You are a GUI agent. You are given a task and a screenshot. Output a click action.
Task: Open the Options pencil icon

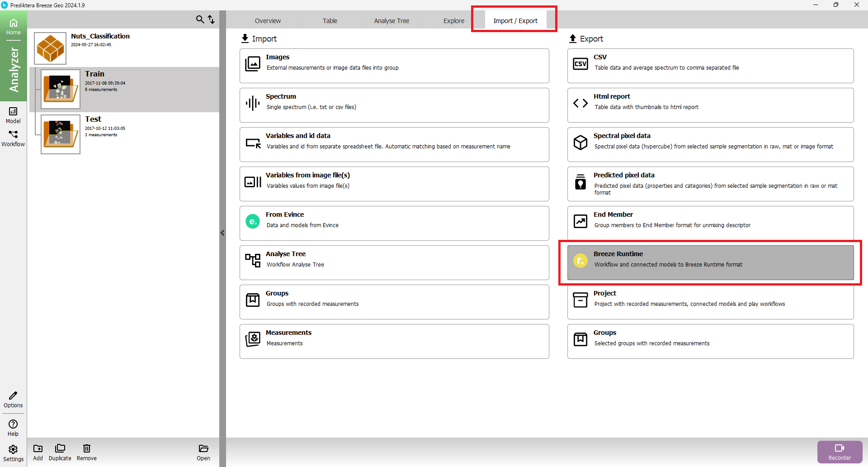(x=13, y=399)
